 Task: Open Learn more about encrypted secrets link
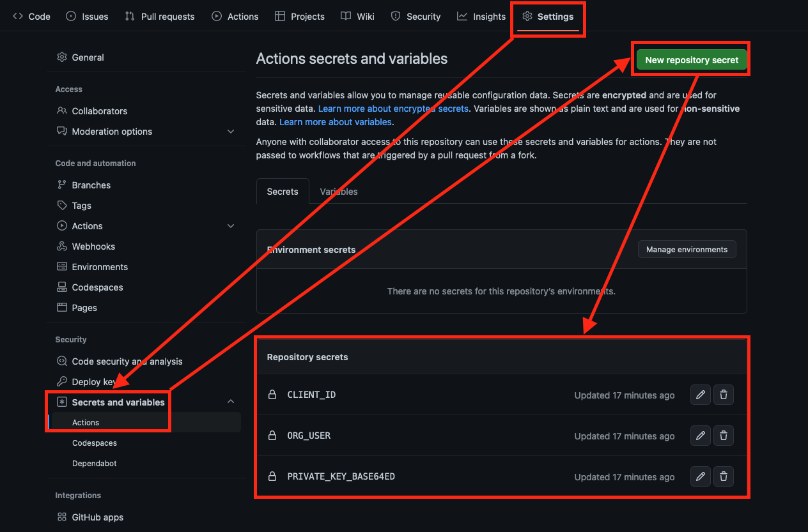393,109
